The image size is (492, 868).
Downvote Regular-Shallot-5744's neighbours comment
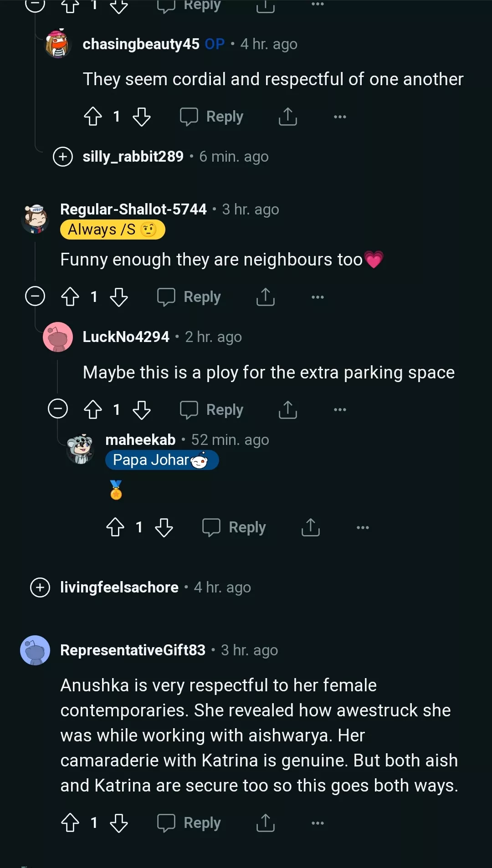click(x=119, y=297)
